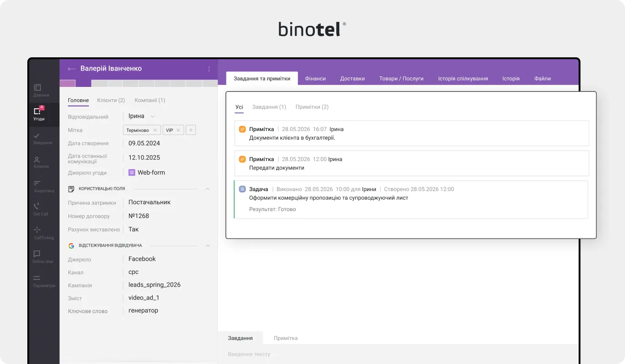Click the back arrow next to Валерій Іванченко
Image resolution: width=625 pixels, height=364 pixels.
coord(72,69)
